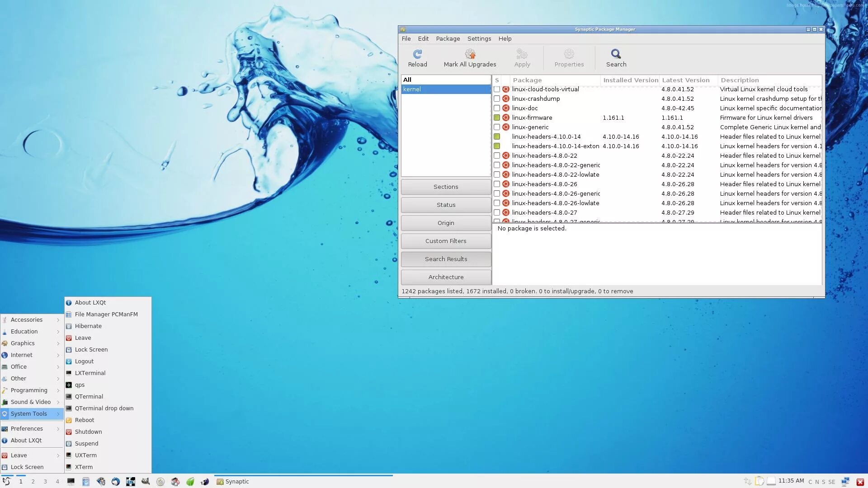Click the red power icon in the system tray
868x488 pixels.
pos(860,482)
